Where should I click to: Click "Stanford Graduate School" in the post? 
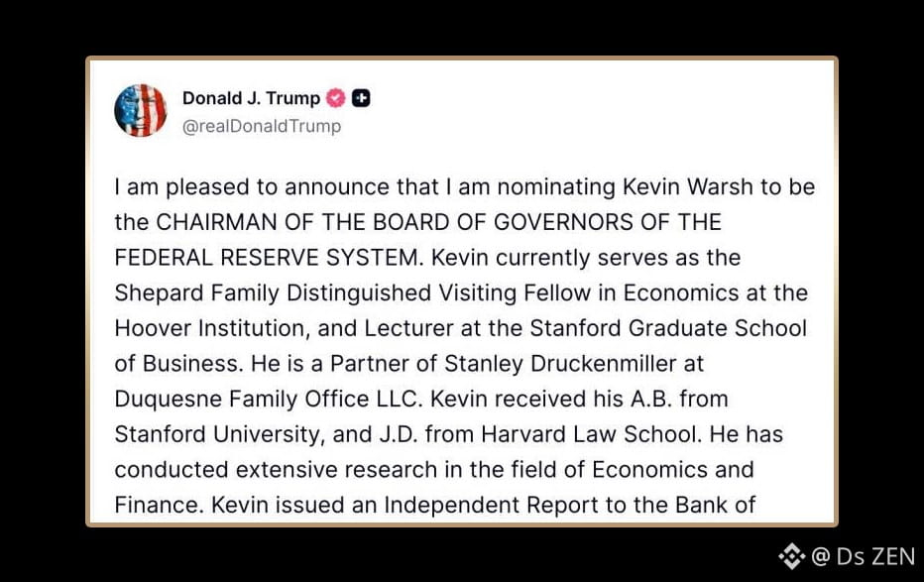point(673,328)
